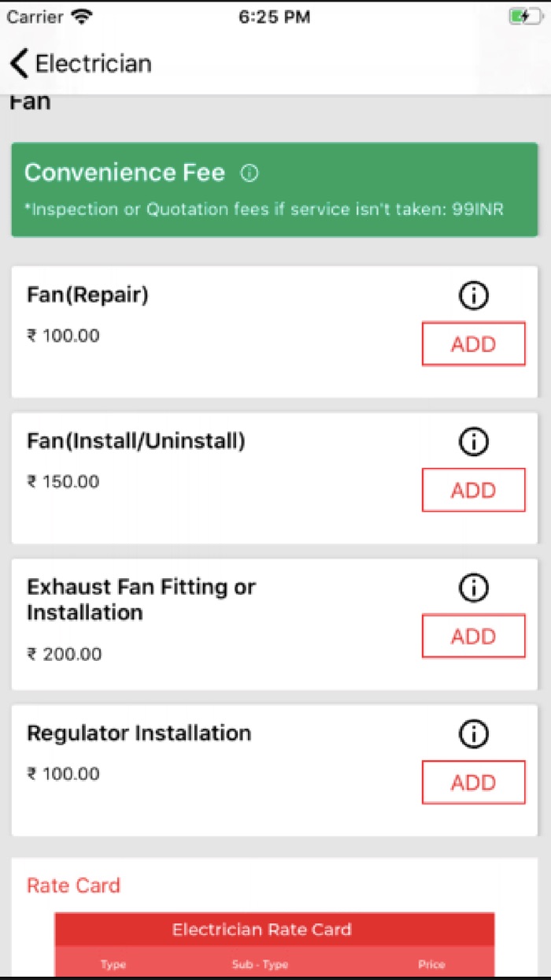The height and width of the screenshot is (980, 551).
Task: Tap the back arrow beside Electrician
Action: point(20,63)
